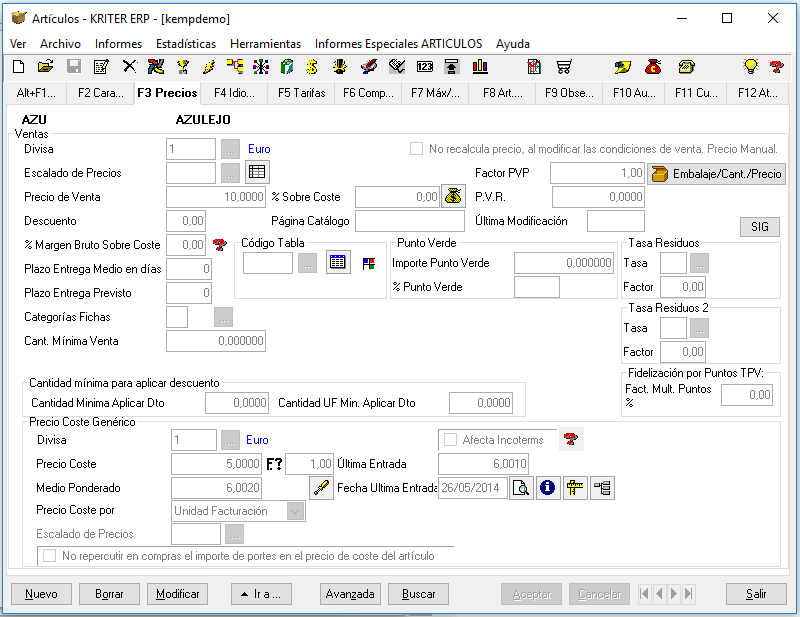Screen dimensions: 800x617
Task: Click the blue info circle icon
Action: (547, 487)
